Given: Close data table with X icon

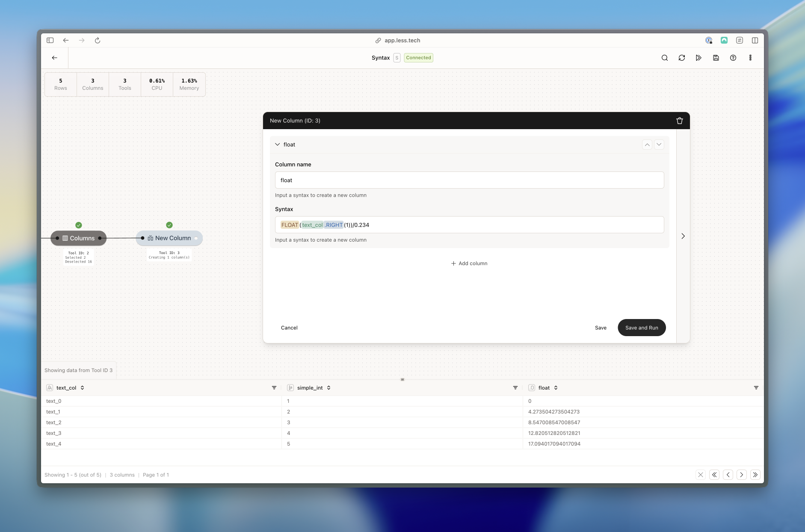Looking at the screenshot, I should pos(701,475).
